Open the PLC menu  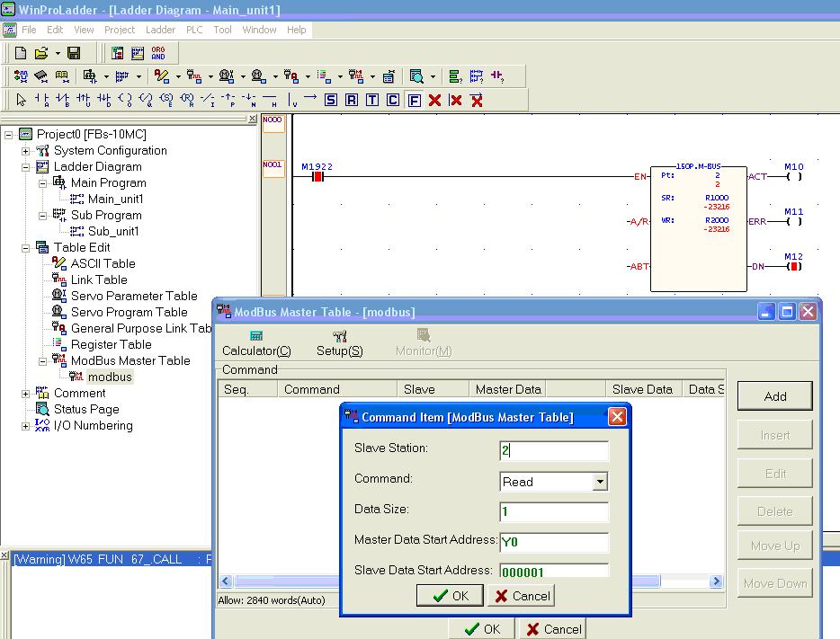click(x=194, y=30)
